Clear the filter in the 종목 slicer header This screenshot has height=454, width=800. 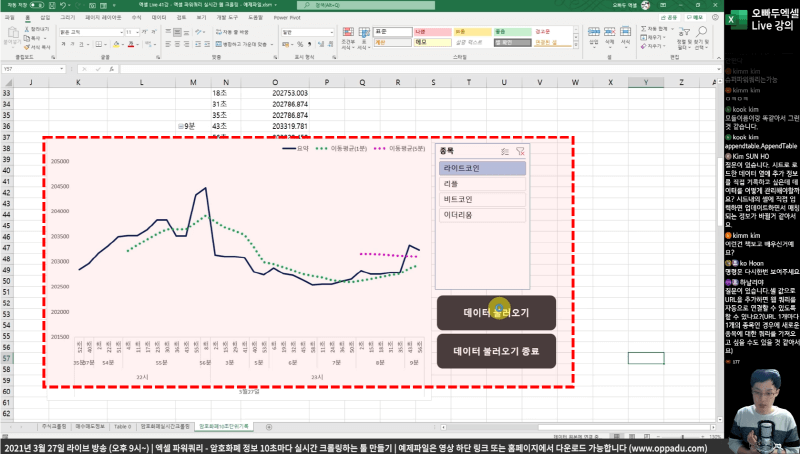coord(520,151)
